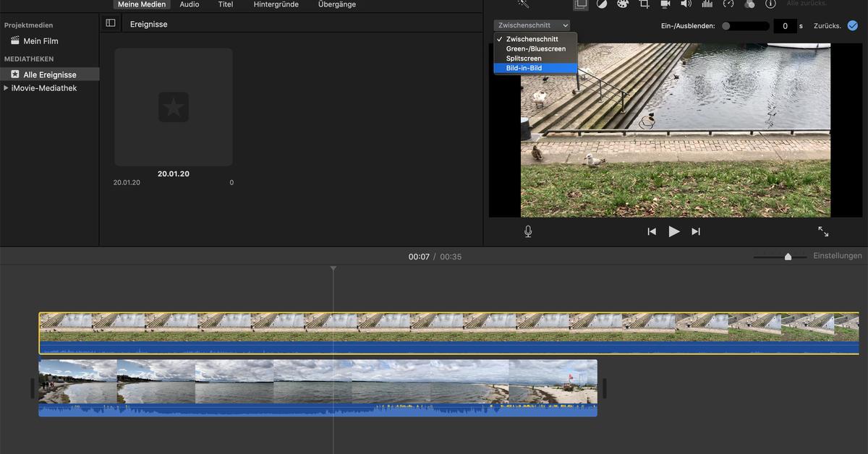Click the video preview in viewer

coord(676,130)
